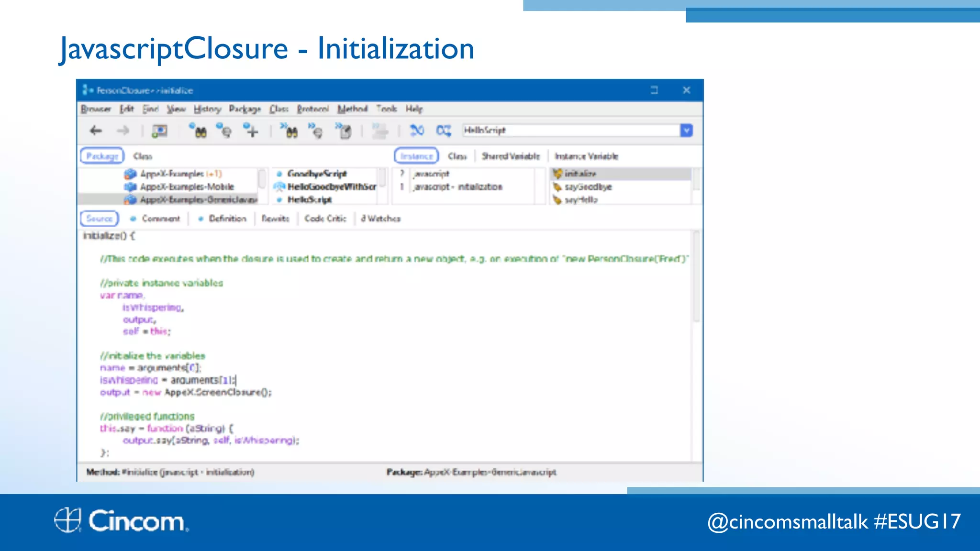
Task: Open the Code Critic tab
Action: [x=325, y=219]
